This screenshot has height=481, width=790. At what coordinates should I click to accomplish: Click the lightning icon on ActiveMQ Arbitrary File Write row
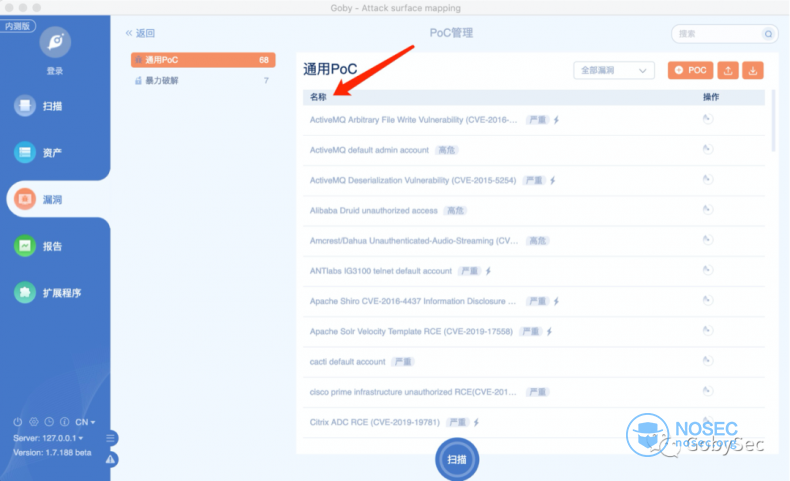tap(556, 120)
